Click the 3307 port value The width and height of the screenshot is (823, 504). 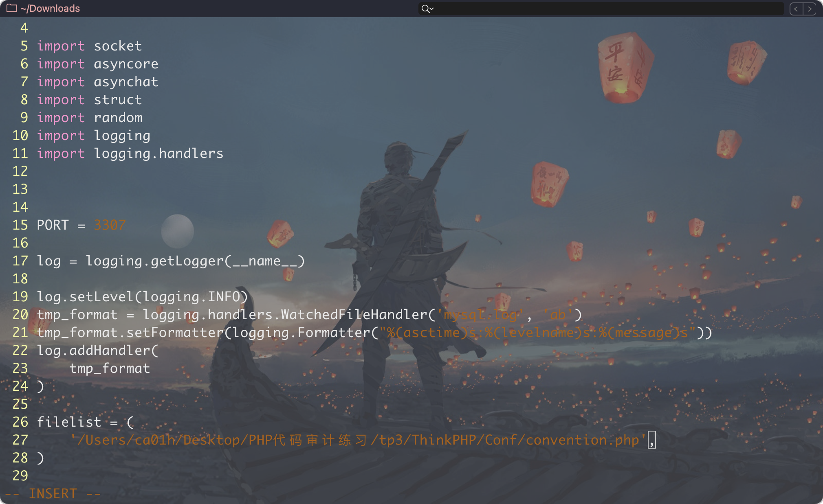(110, 225)
